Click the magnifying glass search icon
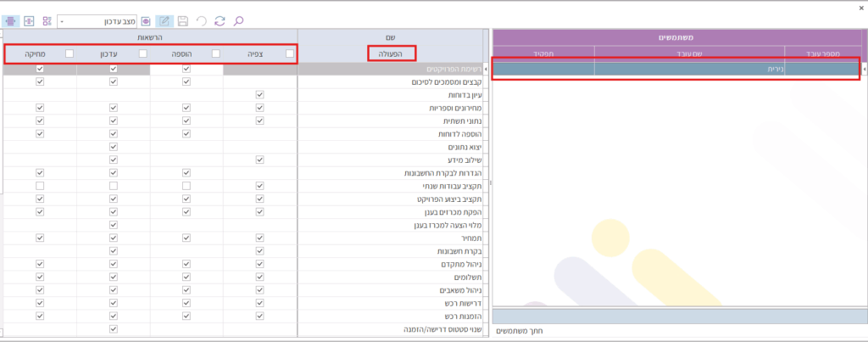Image resolution: width=868 pixels, height=342 pixels. tap(239, 20)
